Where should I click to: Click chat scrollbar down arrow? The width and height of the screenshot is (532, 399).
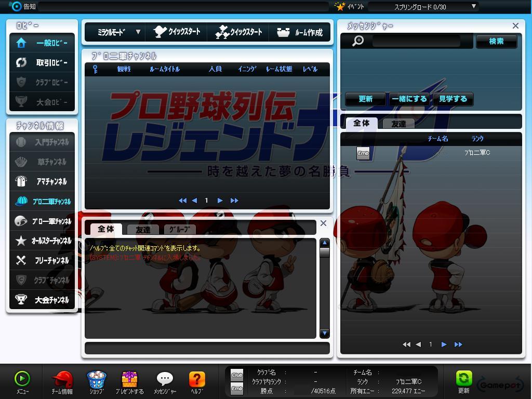click(x=325, y=333)
